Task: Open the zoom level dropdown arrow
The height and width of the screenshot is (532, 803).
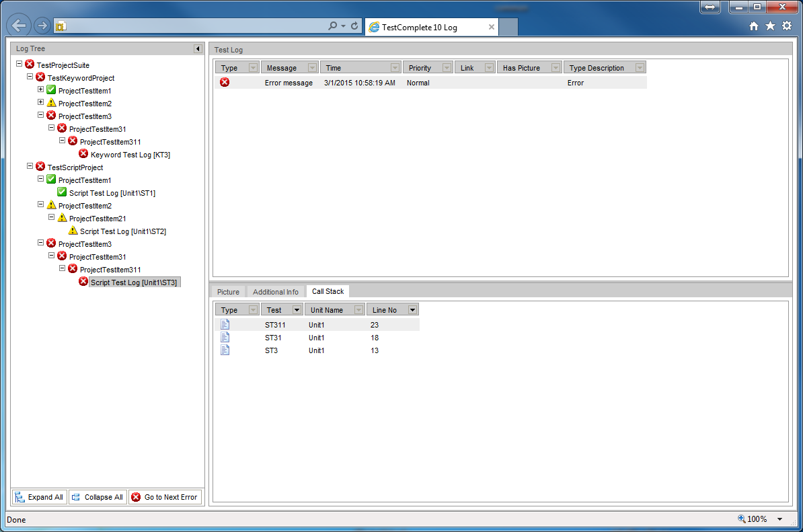Action: pyautogui.click(x=780, y=519)
